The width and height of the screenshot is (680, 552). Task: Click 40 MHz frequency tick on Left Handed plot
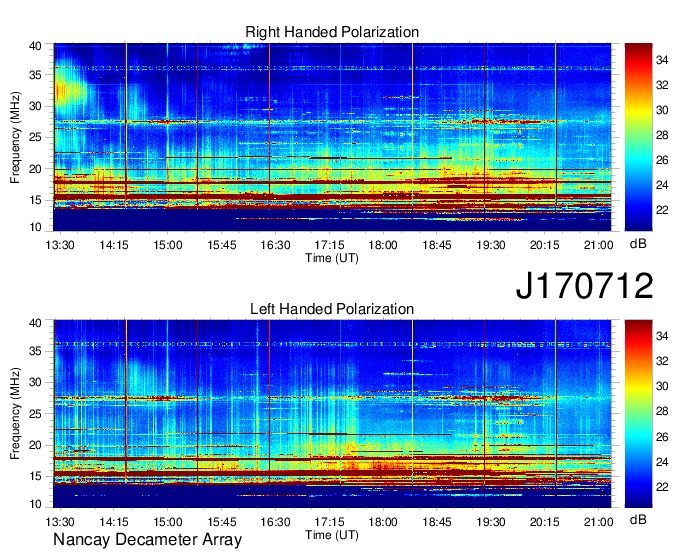[x=35, y=323]
